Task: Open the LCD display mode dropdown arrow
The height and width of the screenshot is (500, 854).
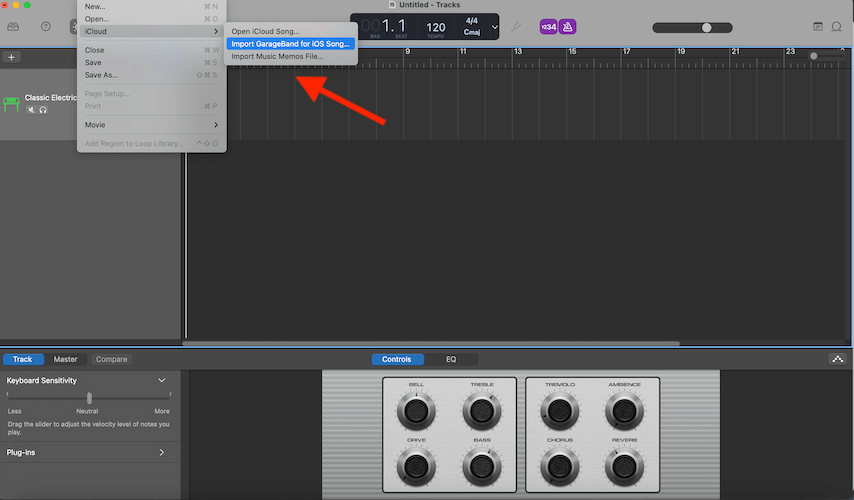Action: click(x=495, y=27)
